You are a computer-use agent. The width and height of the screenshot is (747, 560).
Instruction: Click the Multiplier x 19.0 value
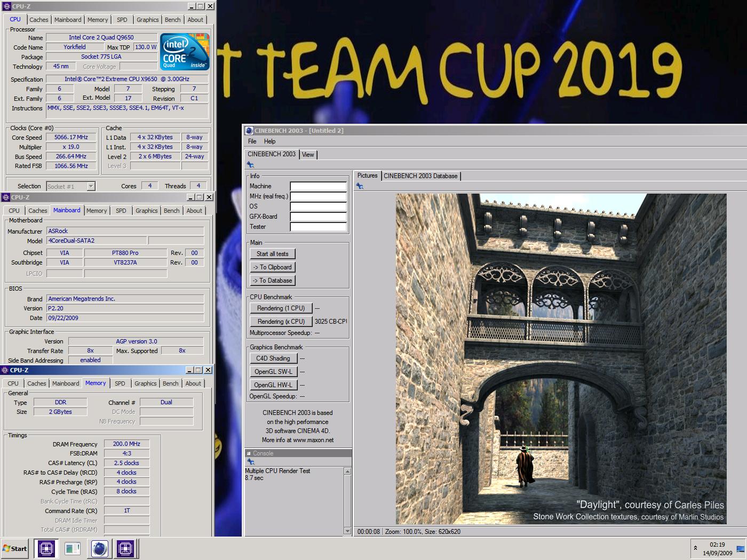71,147
